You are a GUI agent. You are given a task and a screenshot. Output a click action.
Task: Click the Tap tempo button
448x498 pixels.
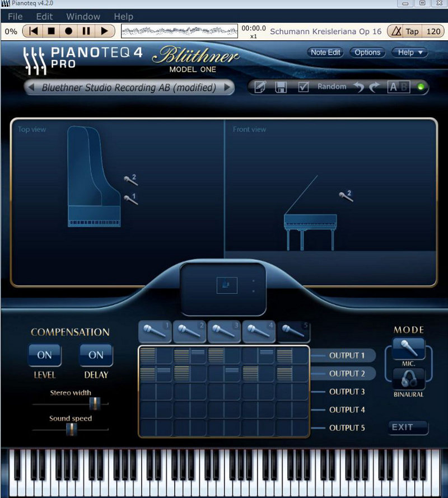click(x=412, y=31)
